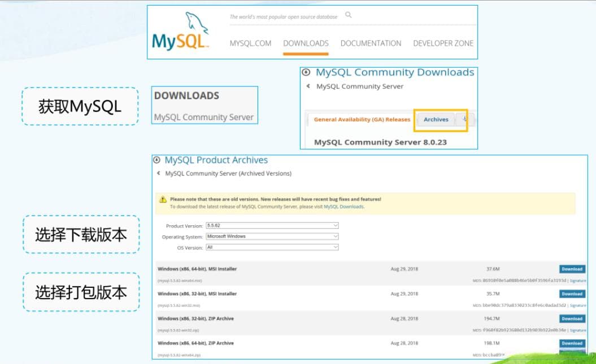Switch to the Archives tab
The width and height of the screenshot is (596, 364).
436,120
